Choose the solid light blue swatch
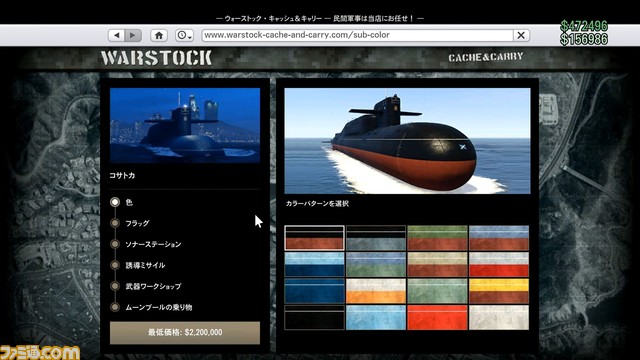The width and height of the screenshot is (640, 360). click(376, 318)
